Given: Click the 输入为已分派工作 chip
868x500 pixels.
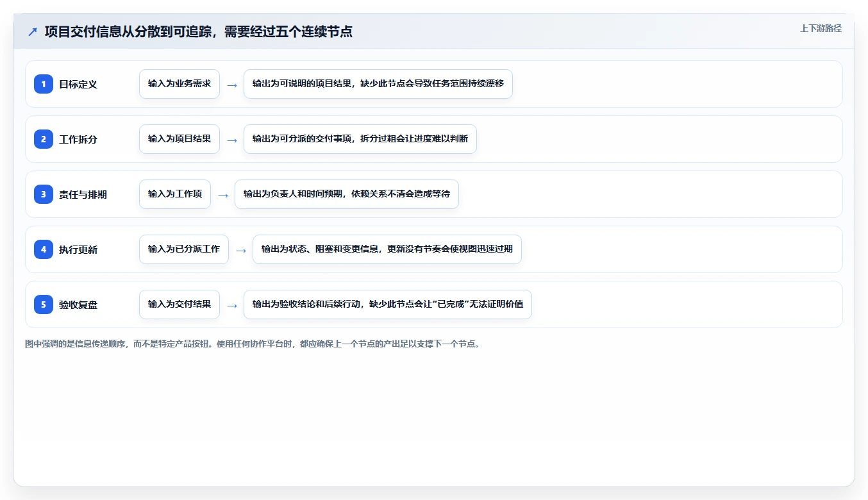Looking at the screenshot, I should click(184, 249).
